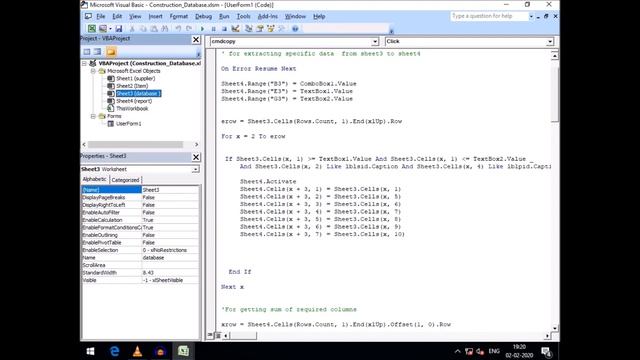Open the File menu
This screenshot has width=640, height=360.
[x=100, y=16]
